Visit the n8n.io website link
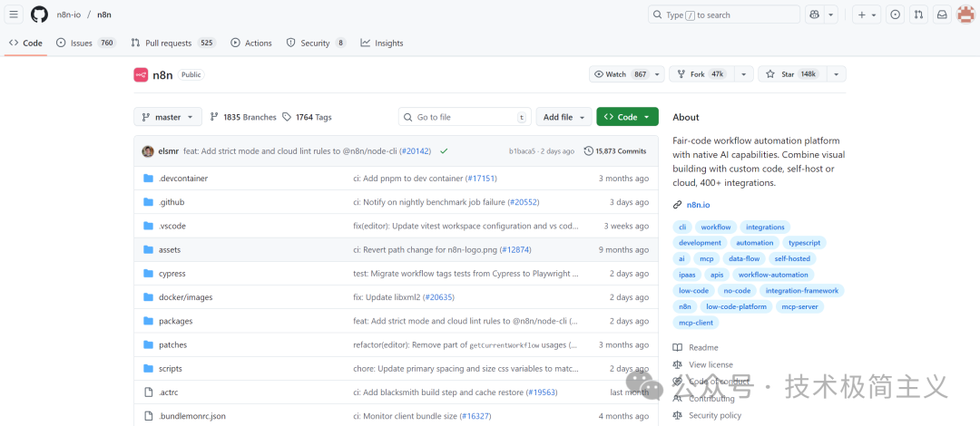This screenshot has width=980, height=426. coord(698,204)
